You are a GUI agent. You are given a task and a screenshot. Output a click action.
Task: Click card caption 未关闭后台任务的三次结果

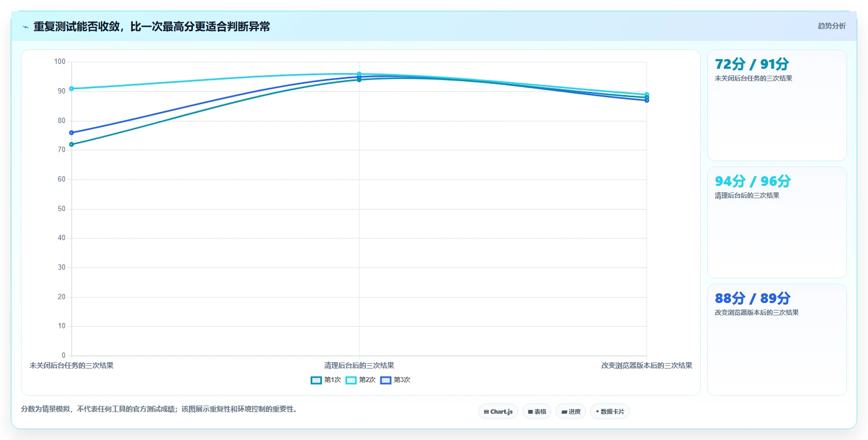coord(754,78)
